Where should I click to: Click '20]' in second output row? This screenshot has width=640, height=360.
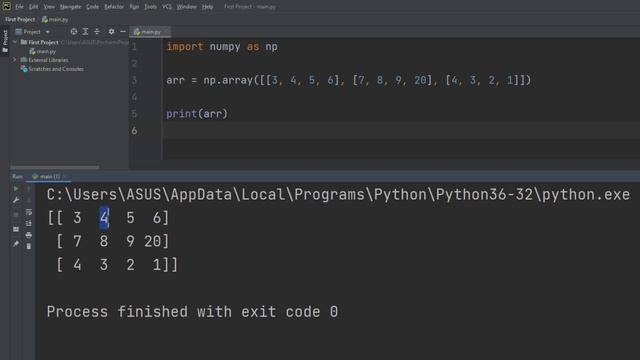tap(156, 241)
